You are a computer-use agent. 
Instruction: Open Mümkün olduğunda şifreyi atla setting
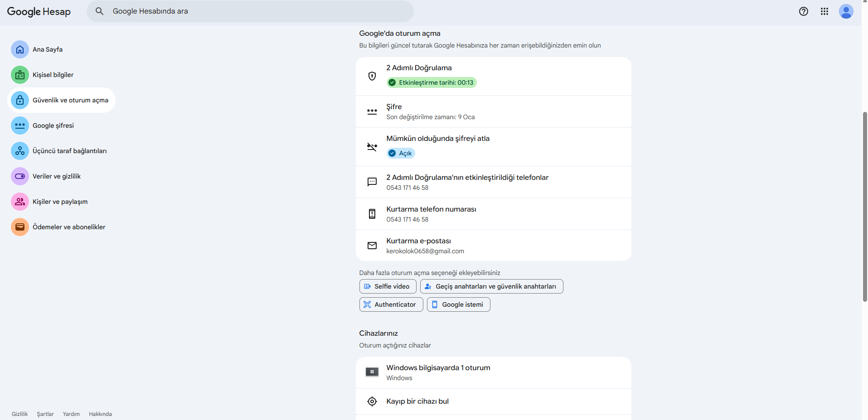coord(493,147)
